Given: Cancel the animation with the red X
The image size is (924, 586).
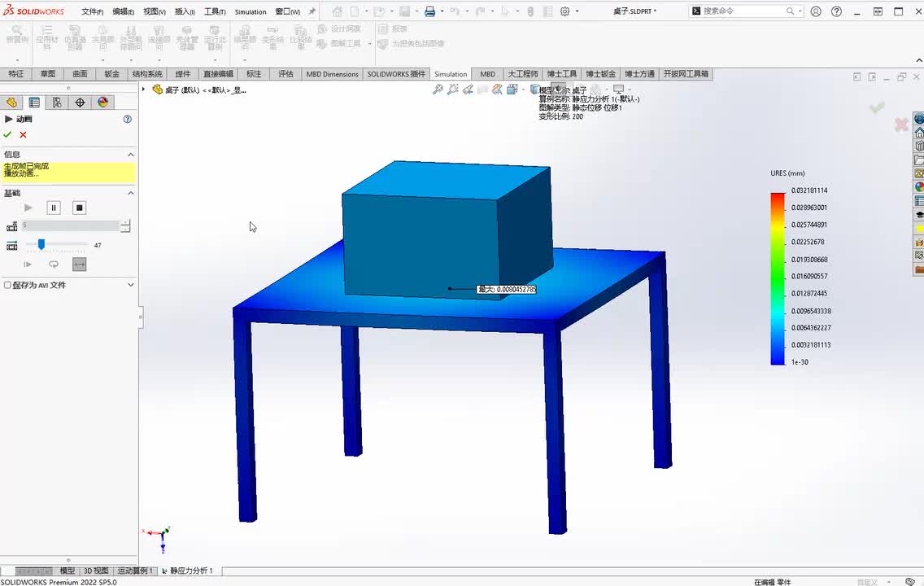Looking at the screenshot, I should point(23,134).
